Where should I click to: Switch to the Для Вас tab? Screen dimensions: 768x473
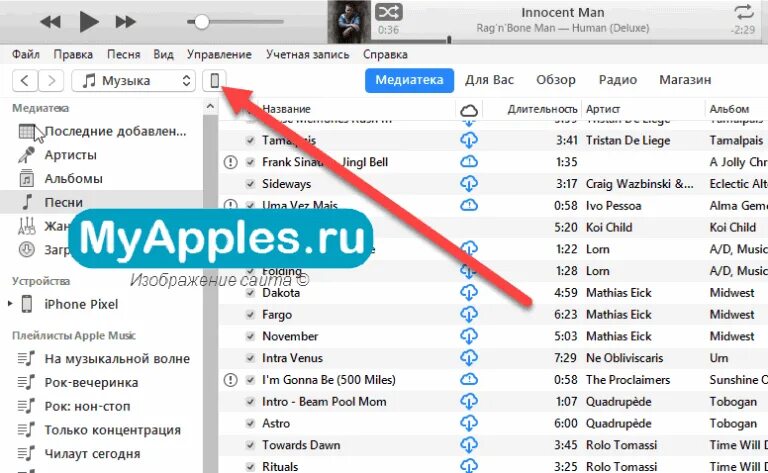(x=489, y=80)
